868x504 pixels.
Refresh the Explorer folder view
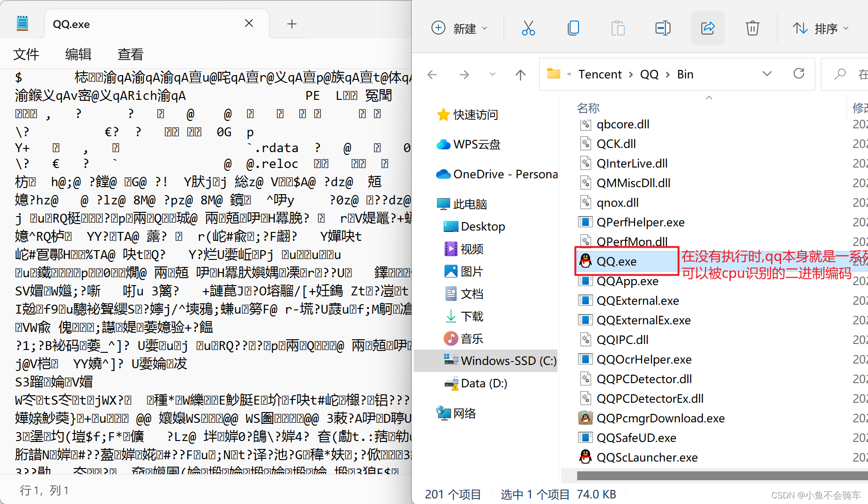[x=799, y=74]
